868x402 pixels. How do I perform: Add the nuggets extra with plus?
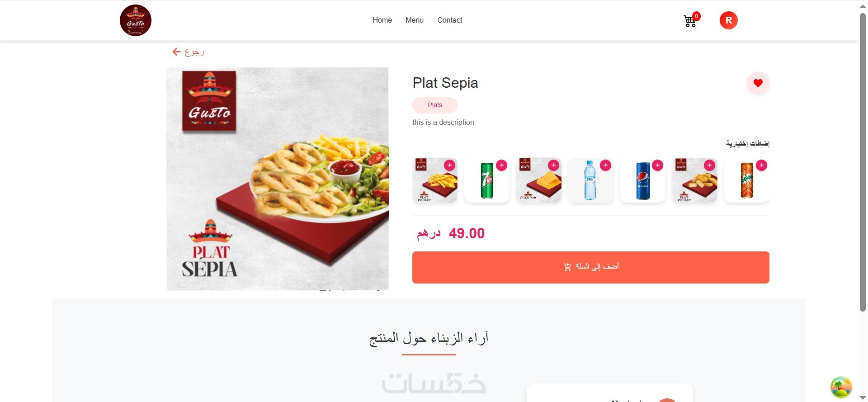[x=709, y=166]
